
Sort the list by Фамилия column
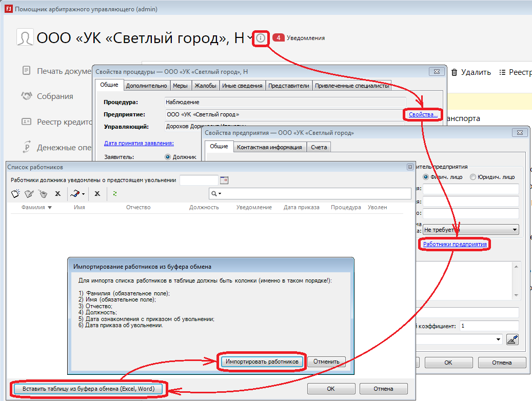[36, 207]
